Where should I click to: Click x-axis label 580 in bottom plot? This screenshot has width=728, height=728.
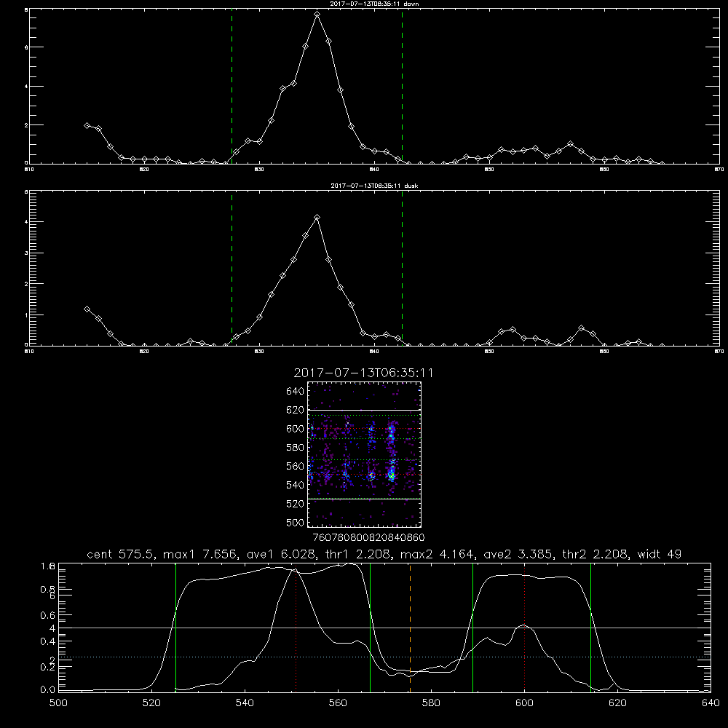(x=431, y=703)
